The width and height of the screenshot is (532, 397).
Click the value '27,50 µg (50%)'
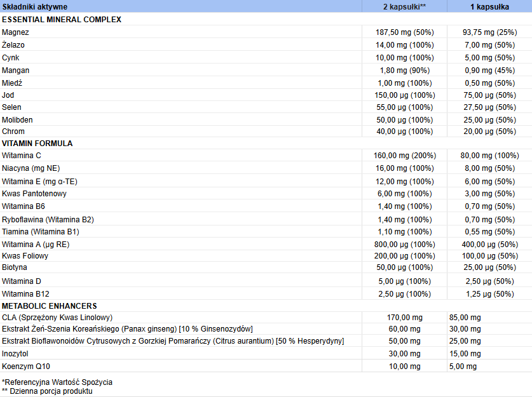coord(489,107)
